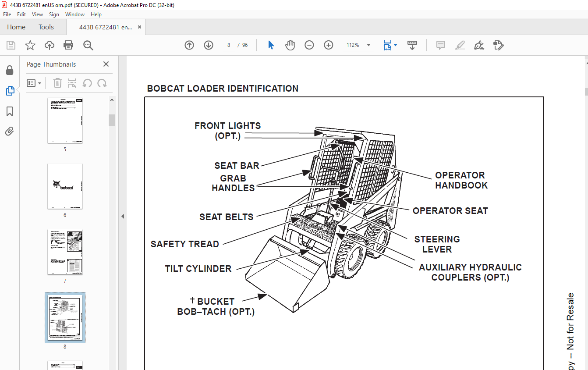The height and width of the screenshot is (370, 588).
Task: Open the View menu
Action: click(38, 14)
